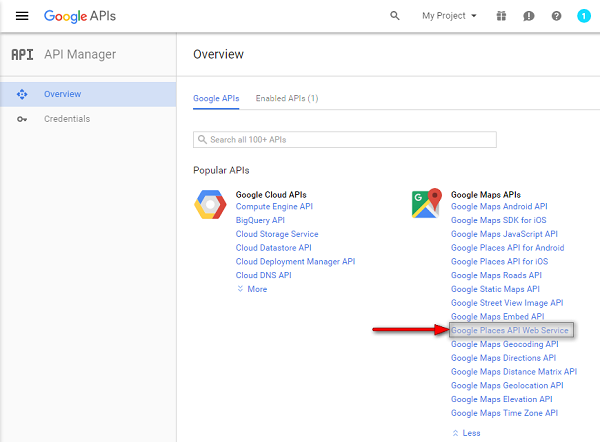Open Cloud DNS API link

[x=264, y=276]
